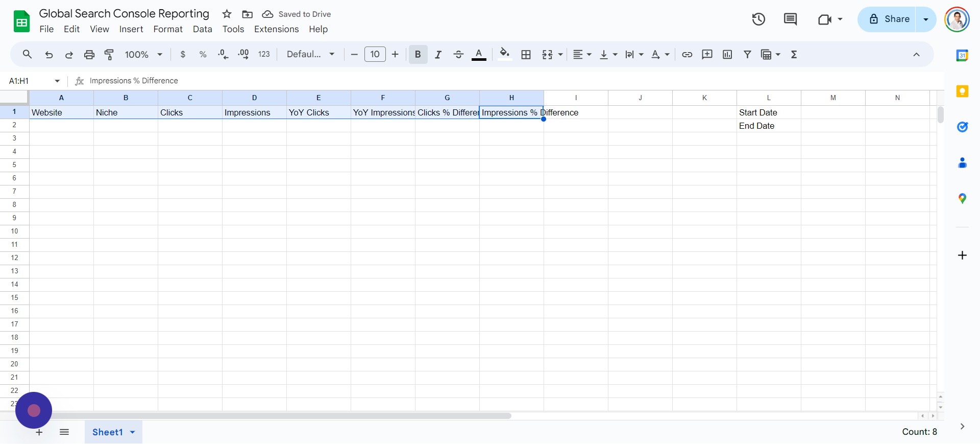Open the borders menu

(526, 55)
